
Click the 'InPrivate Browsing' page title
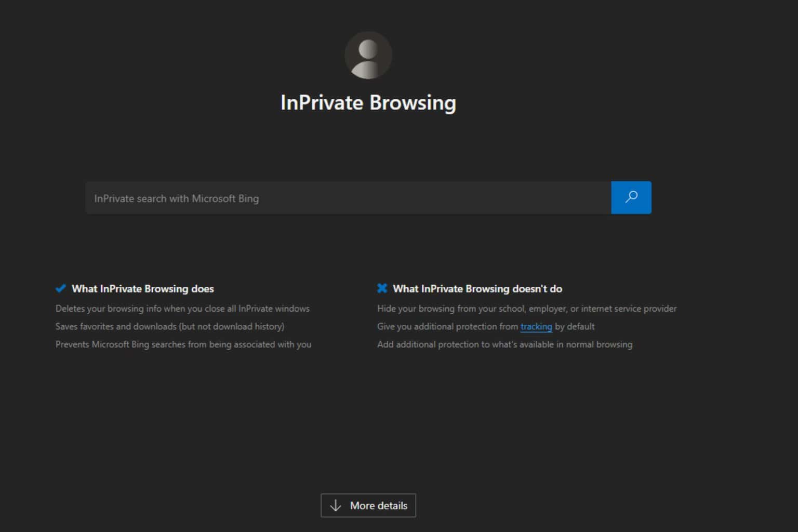368,102
